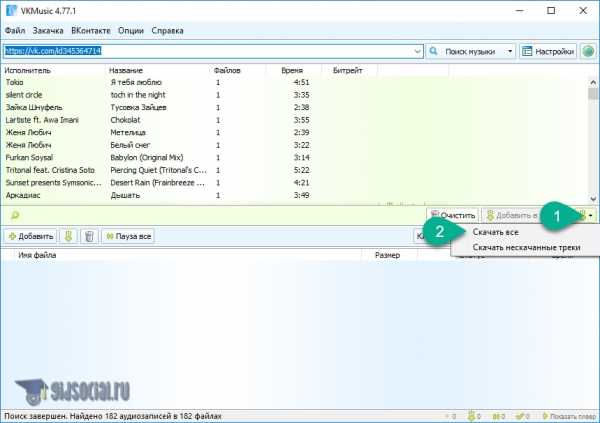Select Furkan Soysal artist row
Viewport: 600px width, 423px height.
coord(29,158)
